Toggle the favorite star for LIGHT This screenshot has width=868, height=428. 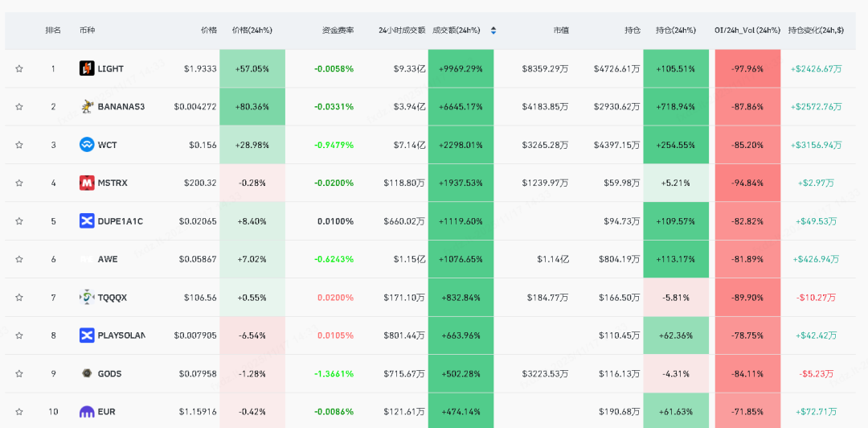[x=19, y=68]
